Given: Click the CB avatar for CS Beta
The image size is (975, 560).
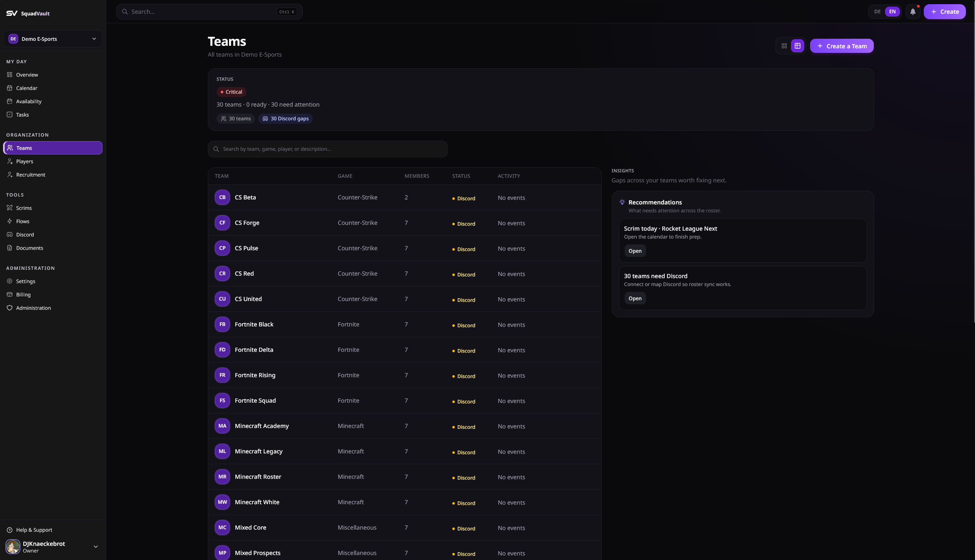Looking at the screenshot, I should click(222, 197).
